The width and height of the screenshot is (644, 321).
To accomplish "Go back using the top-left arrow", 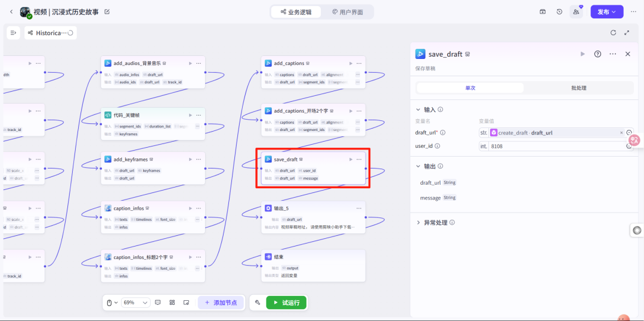I will [11, 12].
